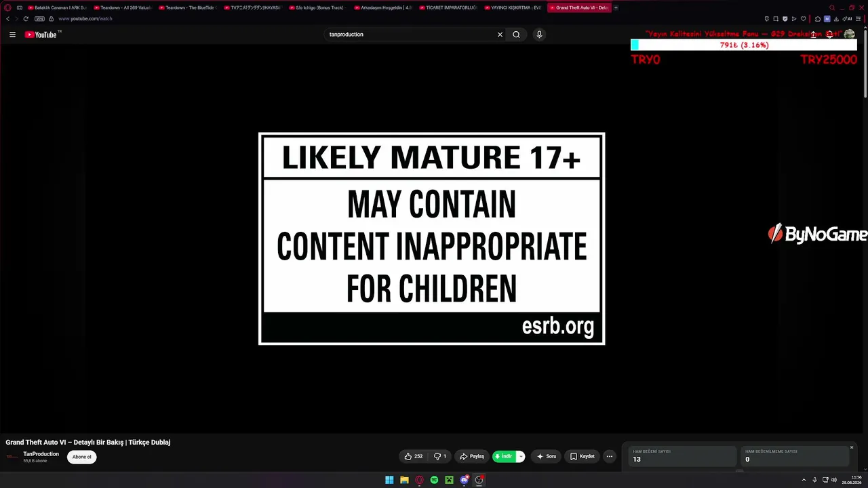Click the Opera menu logo
Image resolution: width=868 pixels, height=488 pixels.
click(x=7, y=7)
